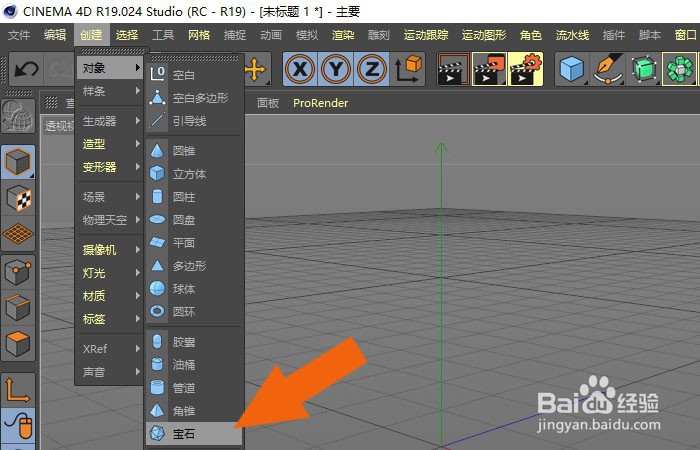Create a 圆柱 cylinder object
Image resolution: width=700 pixels, height=450 pixels.
[195, 197]
